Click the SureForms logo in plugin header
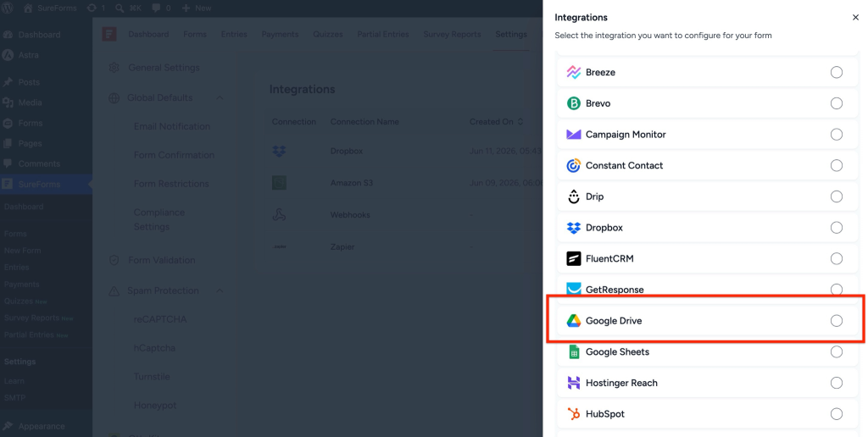Screen dimensions: 868x437 [109, 34]
